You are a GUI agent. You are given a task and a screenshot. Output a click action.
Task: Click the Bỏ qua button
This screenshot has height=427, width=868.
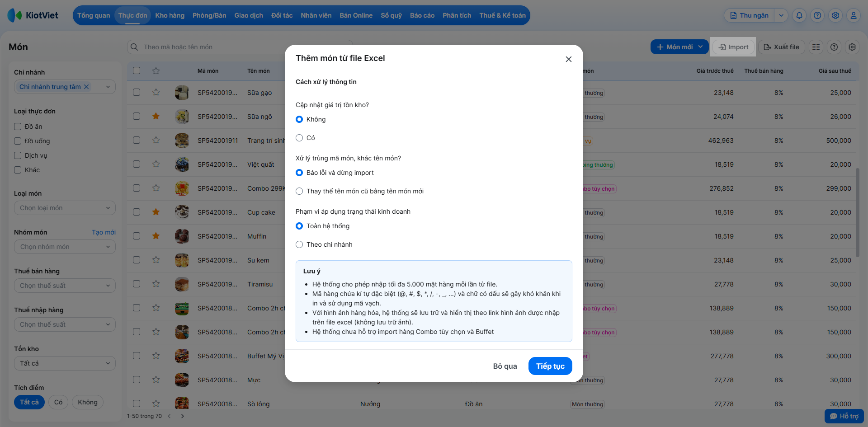pos(505,366)
